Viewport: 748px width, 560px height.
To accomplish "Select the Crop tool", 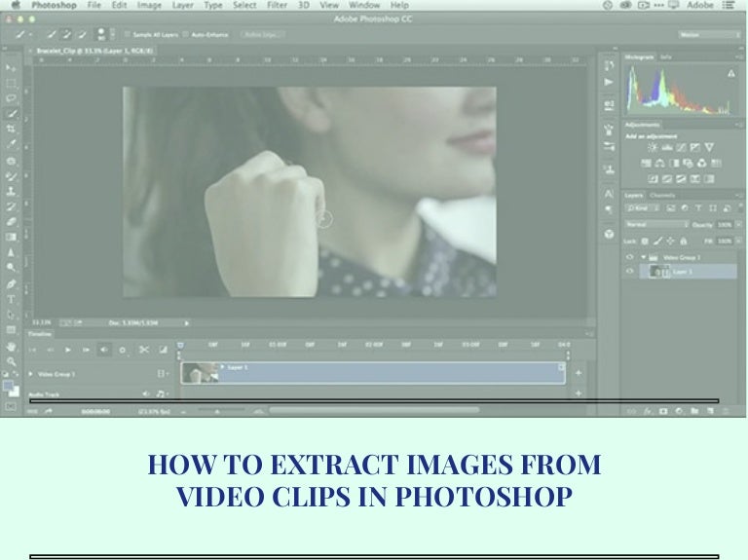I will pos(11,129).
